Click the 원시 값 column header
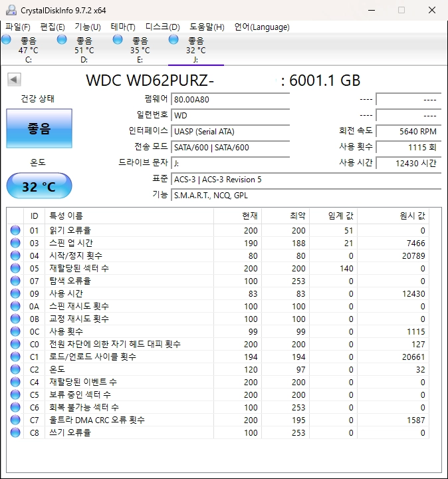Viewport: 448px width, 479px height. click(x=393, y=216)
